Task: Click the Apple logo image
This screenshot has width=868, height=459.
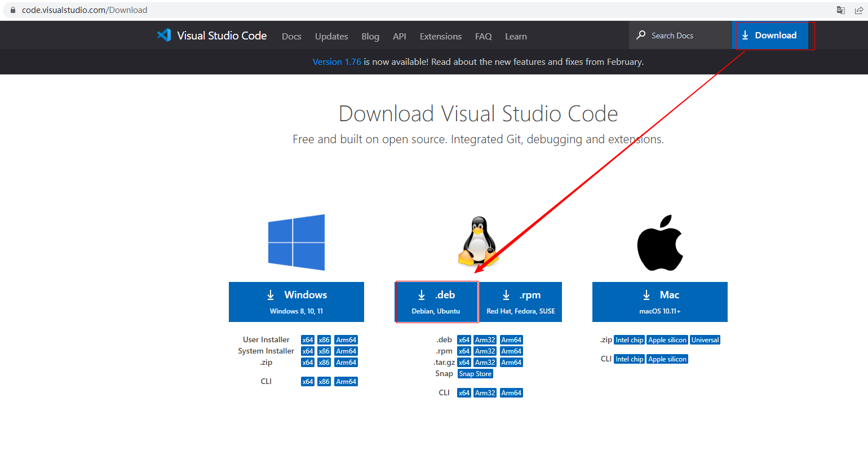Action: (660, 242)
